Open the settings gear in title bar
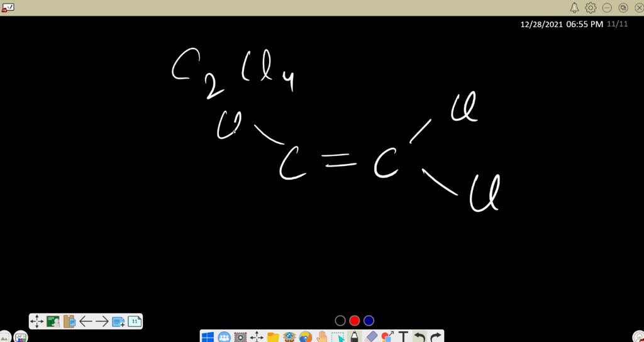 click(591, 8)
